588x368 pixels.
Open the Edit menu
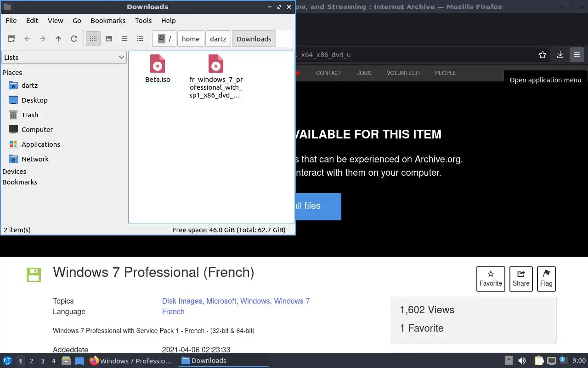(32, 21)
